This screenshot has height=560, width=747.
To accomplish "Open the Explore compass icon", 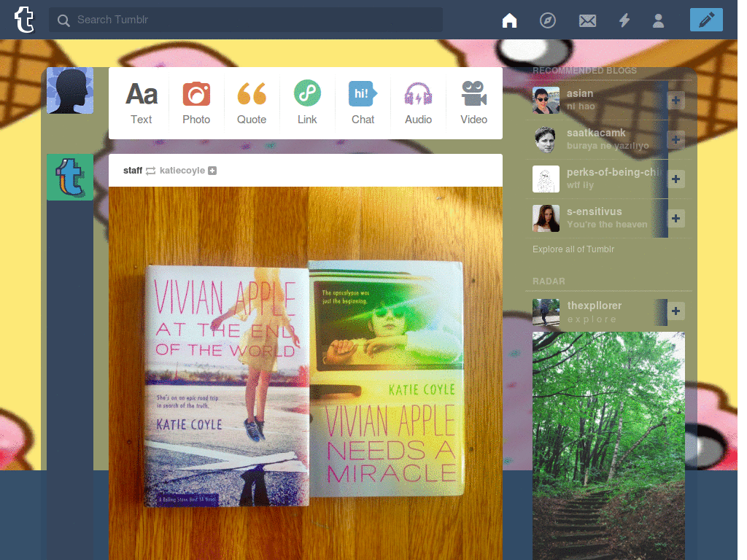I will (x=547, y=20).
